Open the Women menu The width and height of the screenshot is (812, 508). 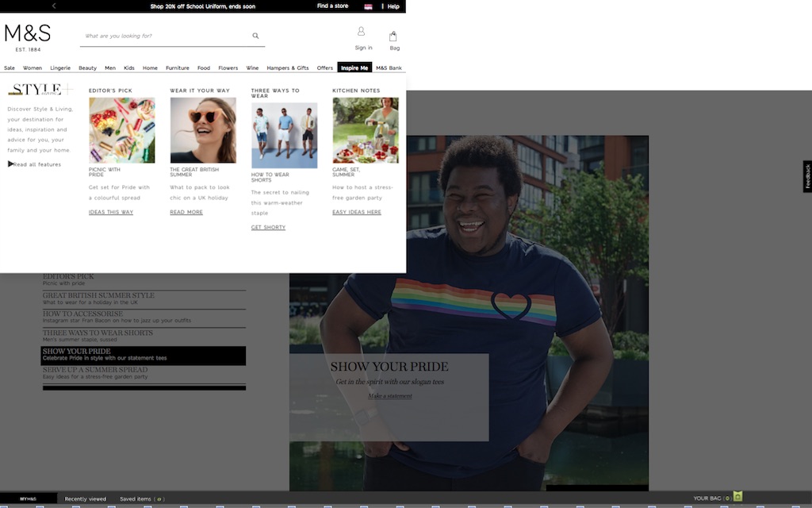pos(32,68)
